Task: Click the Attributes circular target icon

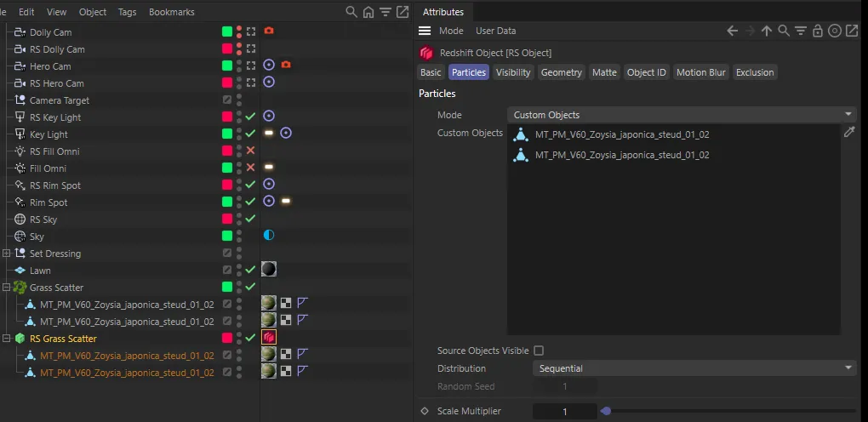Action: coord(835,31)
